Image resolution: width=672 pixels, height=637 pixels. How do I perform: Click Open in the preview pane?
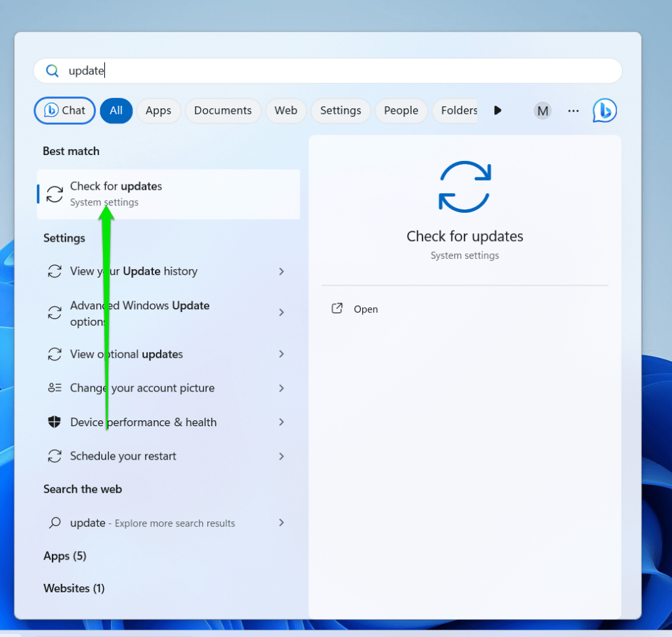366,309
